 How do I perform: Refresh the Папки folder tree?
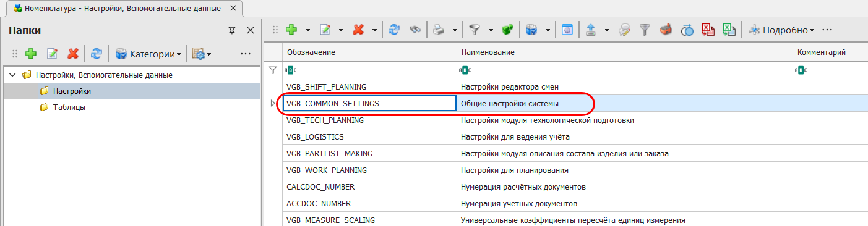(x=96, y=54)
